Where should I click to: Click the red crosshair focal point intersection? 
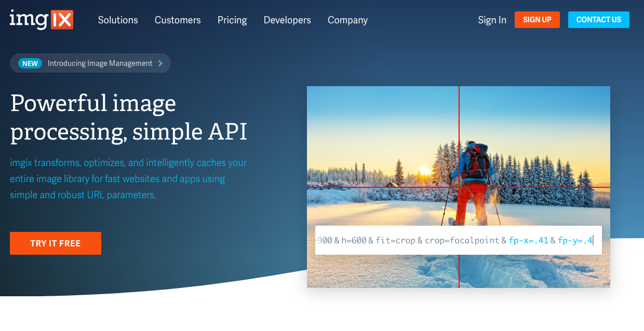tap(459, 187)
